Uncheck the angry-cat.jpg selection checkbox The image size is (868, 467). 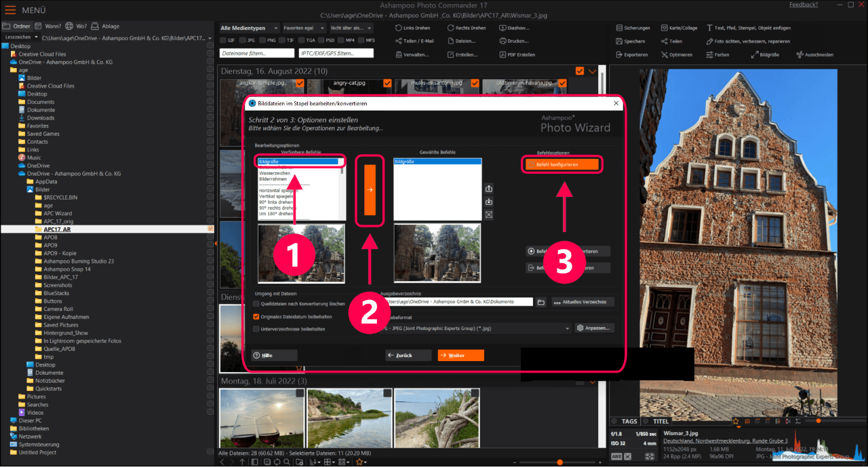pyautogui.click(x=387, y=83)
